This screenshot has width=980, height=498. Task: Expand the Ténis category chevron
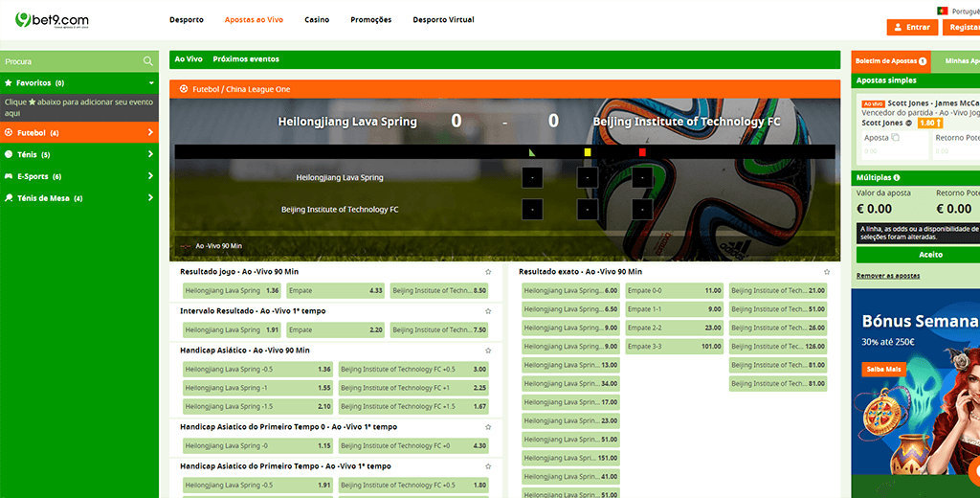[x=150, y=154]
